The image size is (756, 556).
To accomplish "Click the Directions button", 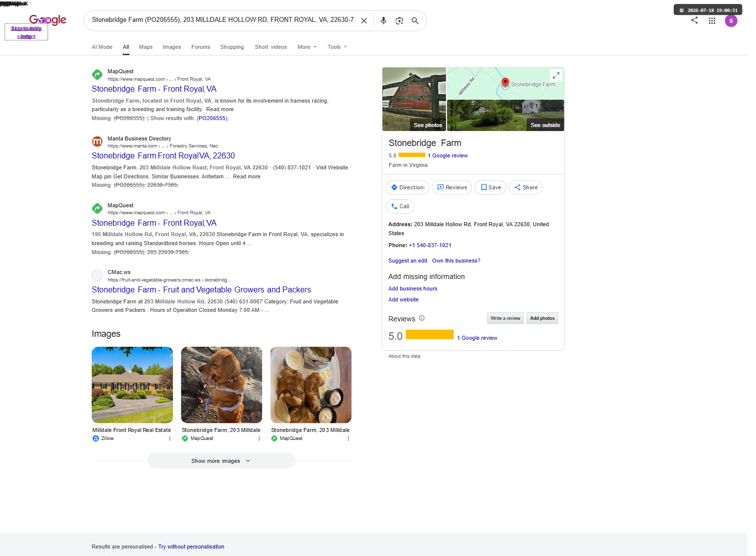I will 407,188.
